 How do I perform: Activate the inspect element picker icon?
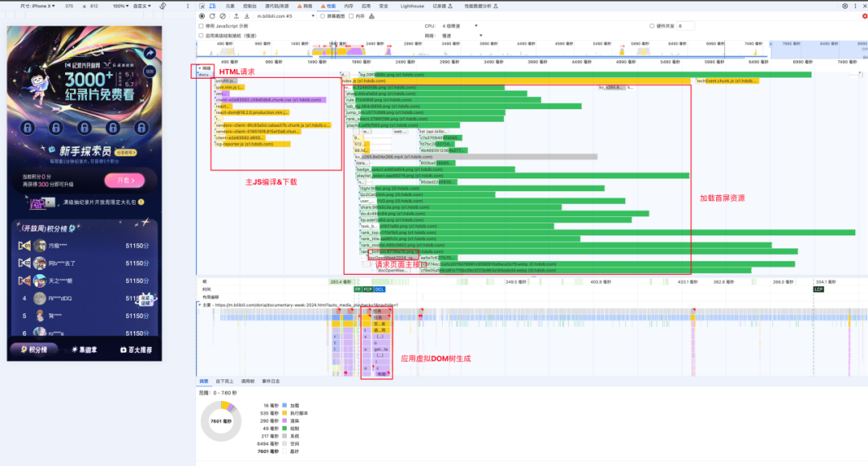(202, 6)
